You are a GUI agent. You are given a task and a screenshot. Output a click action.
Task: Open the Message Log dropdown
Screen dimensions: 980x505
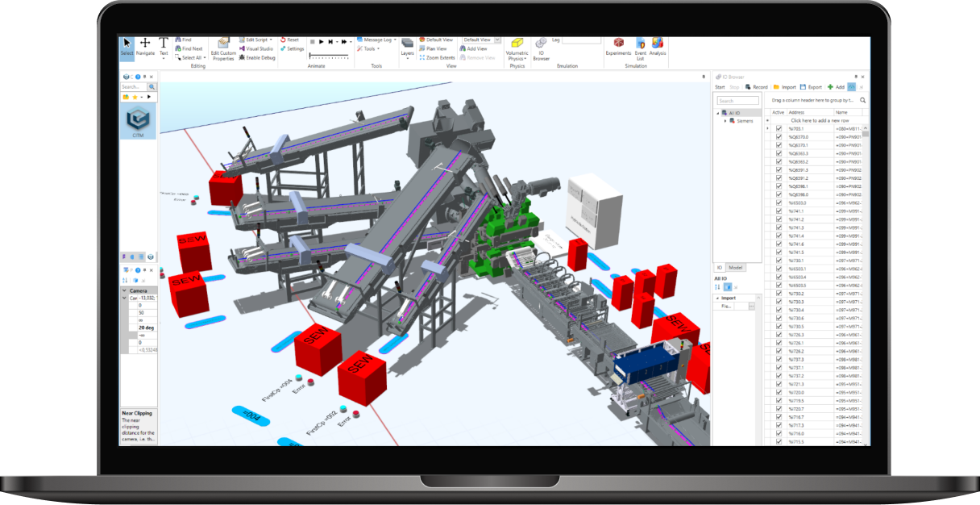(376, 40)
